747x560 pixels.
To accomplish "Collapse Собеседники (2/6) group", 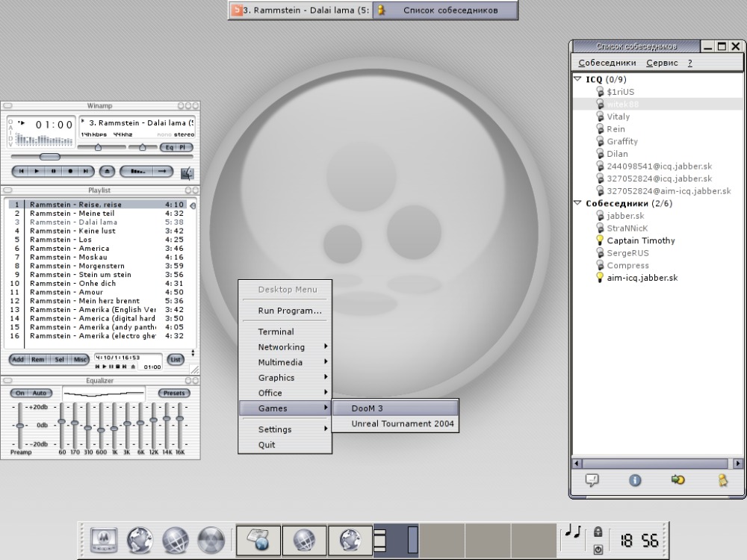I will pos(578,203).
